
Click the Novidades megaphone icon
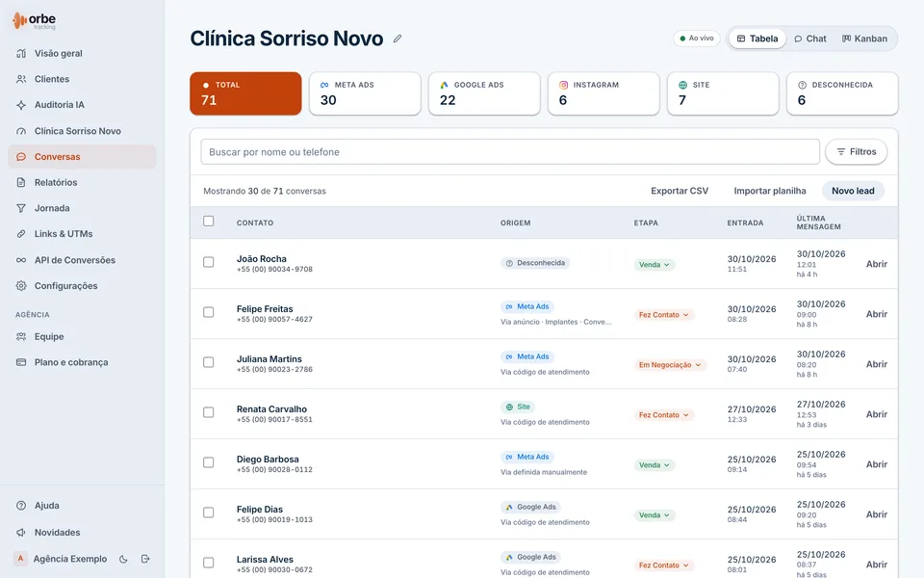tap(21, 532)
